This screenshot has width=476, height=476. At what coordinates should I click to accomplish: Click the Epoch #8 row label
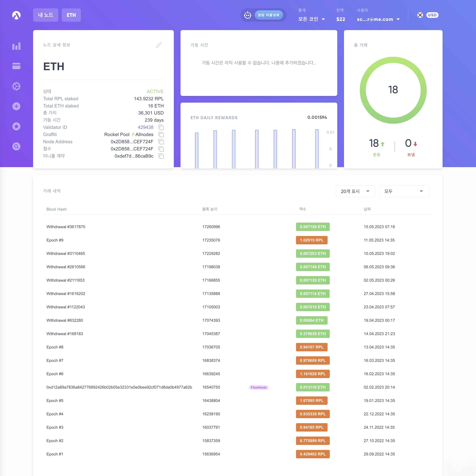(55, 347)
